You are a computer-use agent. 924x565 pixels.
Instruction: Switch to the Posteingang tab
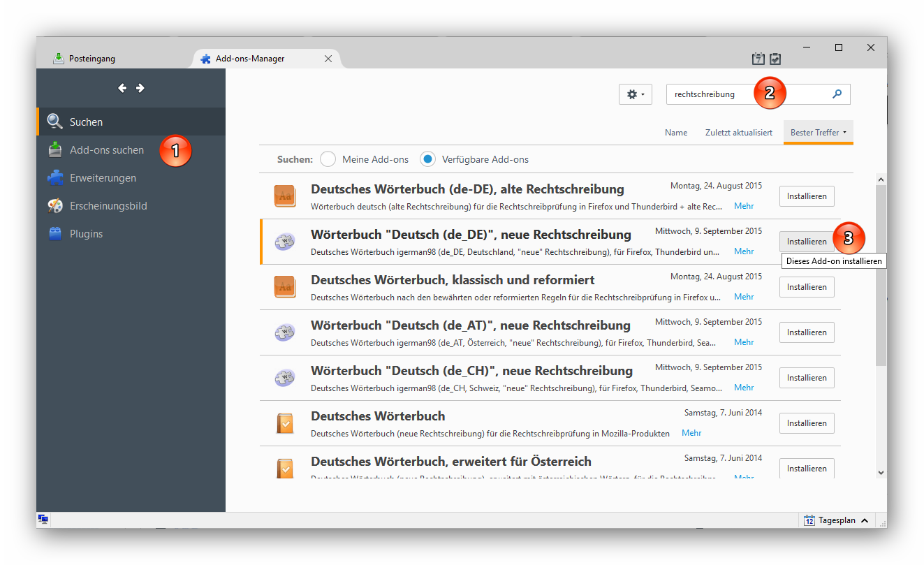[91, 59]
